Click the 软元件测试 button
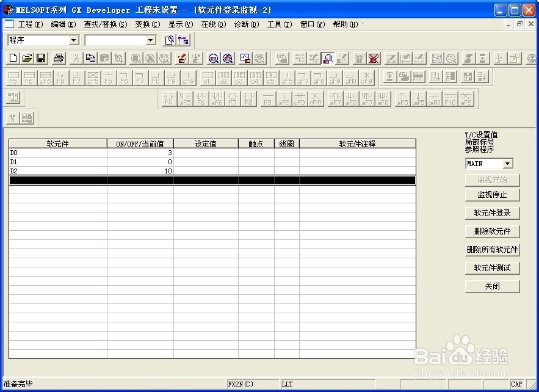This screenshot has height=392, width=539. (x=492, y=268)
